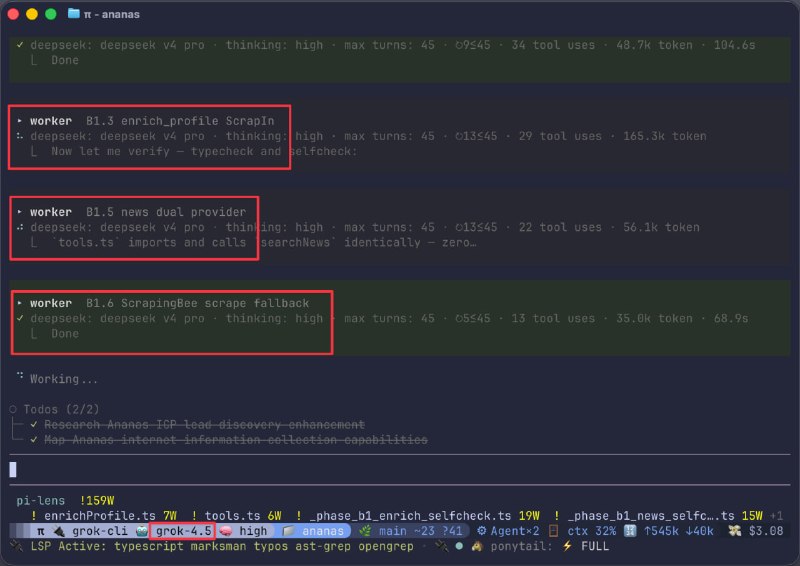Click the 'FULL' mode label
800x566 pixels.
point(595,547)
